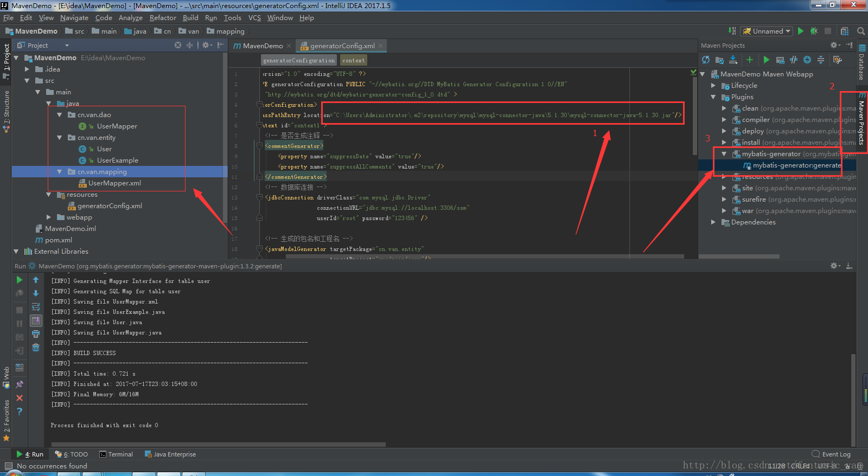This screenshot has width=868, height=476.
Task: Click Up the Stack Trace arrow
Action: point(36,280)
